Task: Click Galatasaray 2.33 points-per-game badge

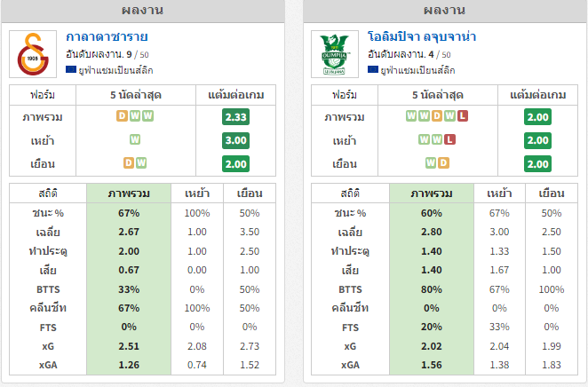Action: [236, 117]
